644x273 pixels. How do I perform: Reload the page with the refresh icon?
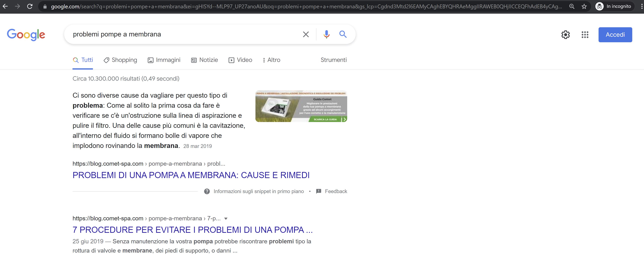pyautogui.click(x=30, y=6)
